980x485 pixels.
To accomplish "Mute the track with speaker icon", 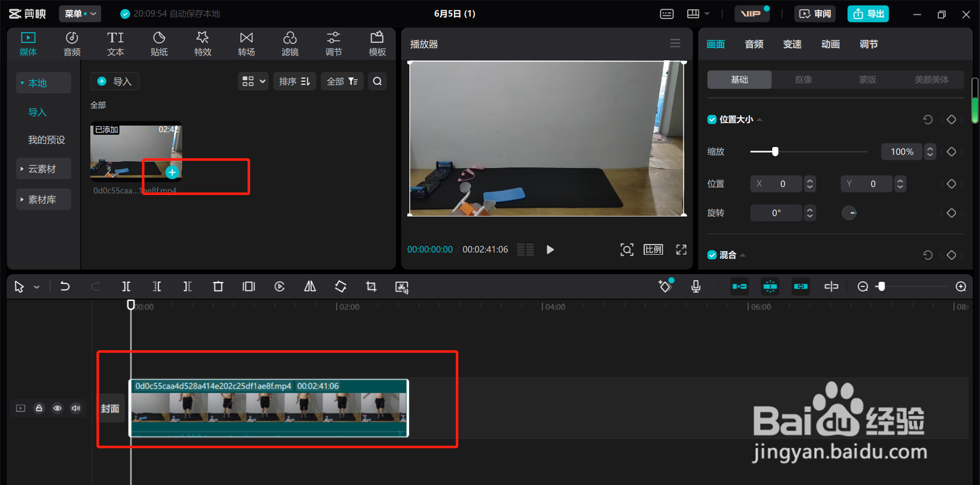I will pos(76,408).
